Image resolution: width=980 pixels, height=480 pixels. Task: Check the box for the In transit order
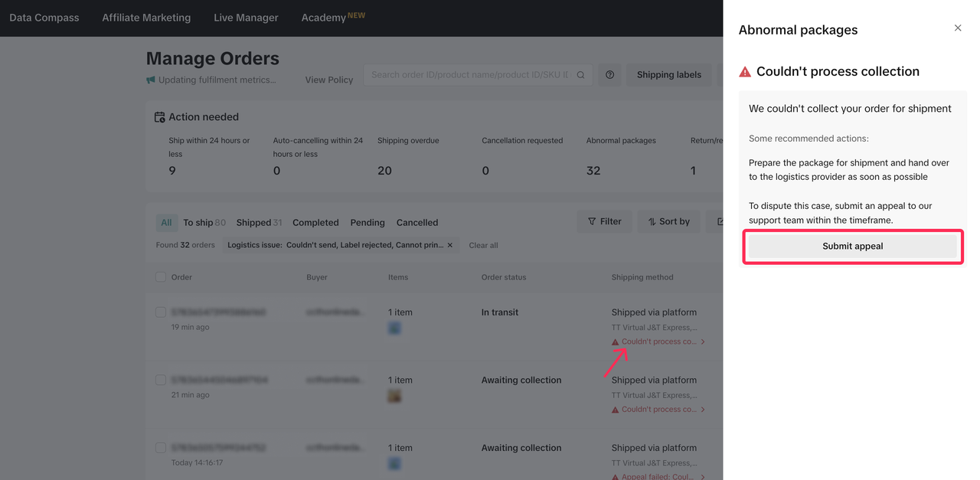pos(161,312)
